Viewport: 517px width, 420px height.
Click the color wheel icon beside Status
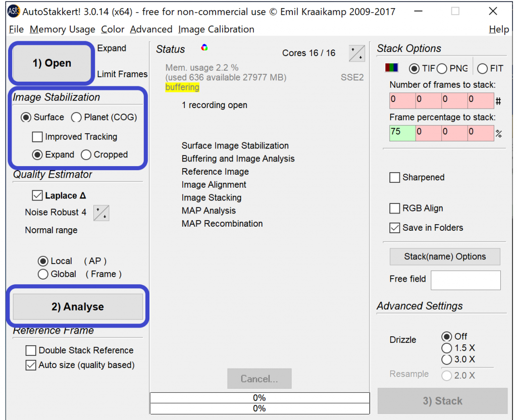click(x=204, y=47)
